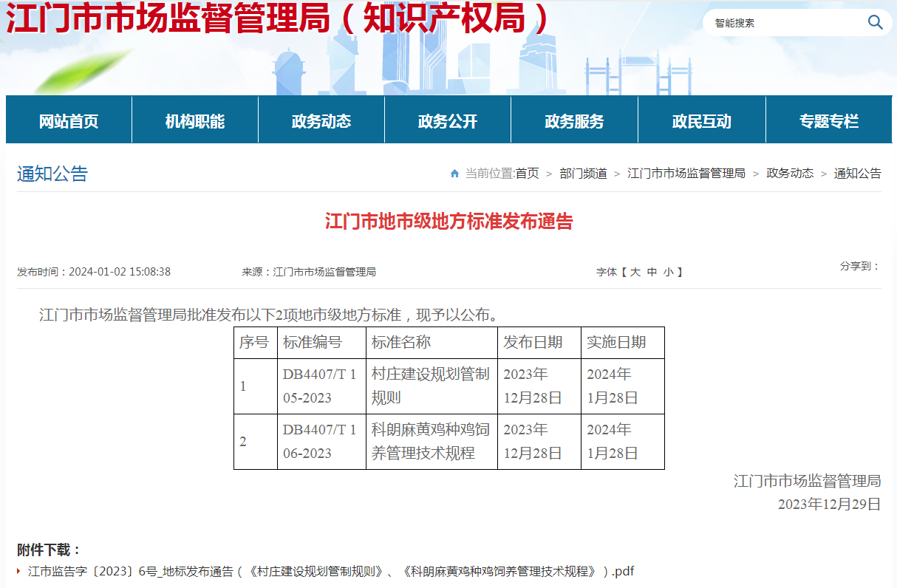Select 政务公开 from navigation bar

click(x=448, y=121)
